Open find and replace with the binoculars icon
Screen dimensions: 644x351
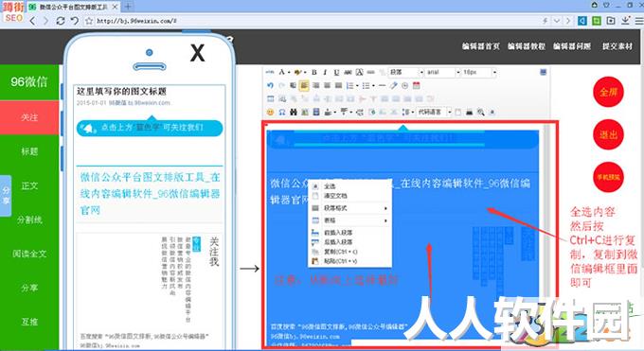294,112
